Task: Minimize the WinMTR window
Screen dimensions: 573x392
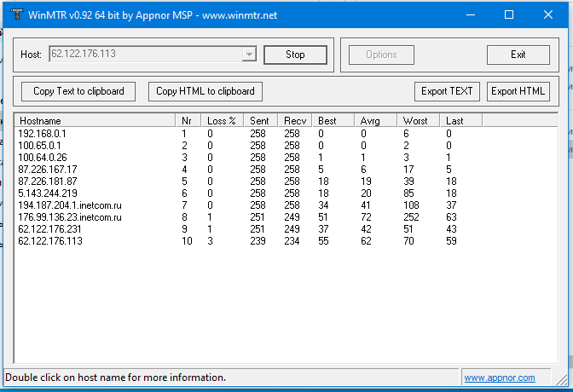Action: tap(470, 14)
